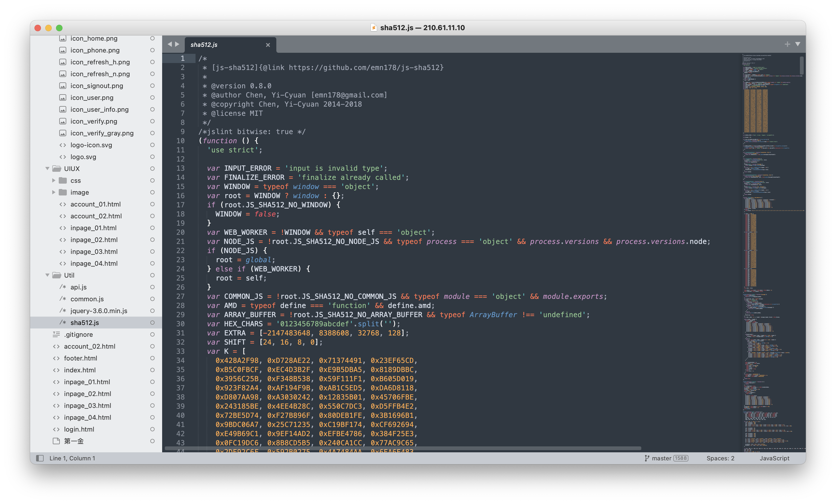Click the status circle next to logo.svg
Viewport: 836px width, 504px height.
[152, 157]
